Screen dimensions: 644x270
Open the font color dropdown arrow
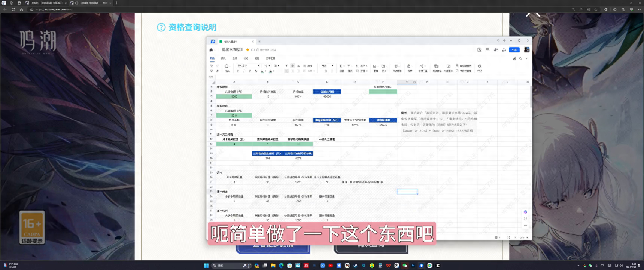pyautogui.click(x=265, y=71)
